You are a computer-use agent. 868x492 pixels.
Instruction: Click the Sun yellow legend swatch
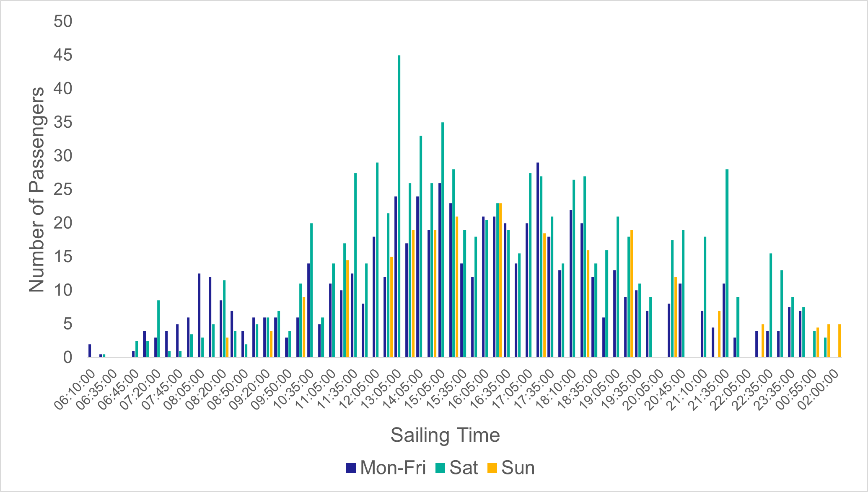click(492, 468)
